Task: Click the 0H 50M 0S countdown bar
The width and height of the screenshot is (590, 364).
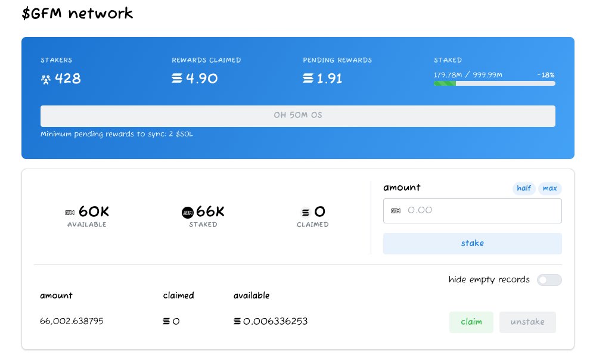Action: click(297, 116)
